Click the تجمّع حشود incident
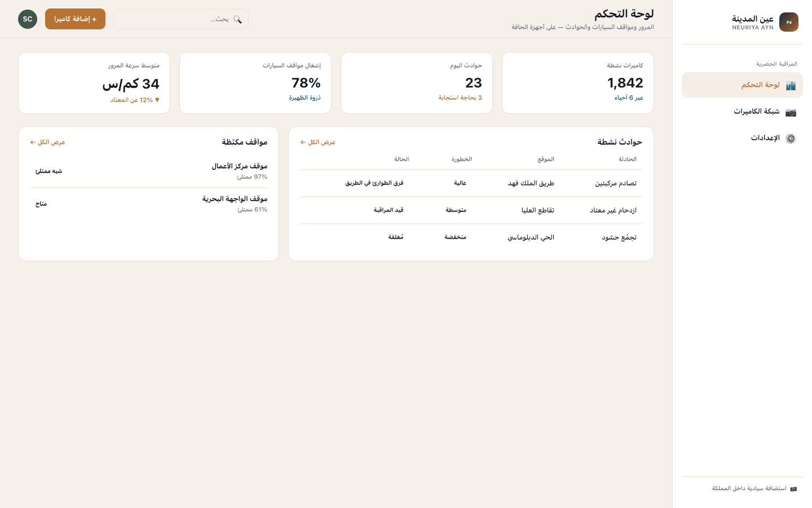Viewport: 812px width, 508px height. click(619, 238)
